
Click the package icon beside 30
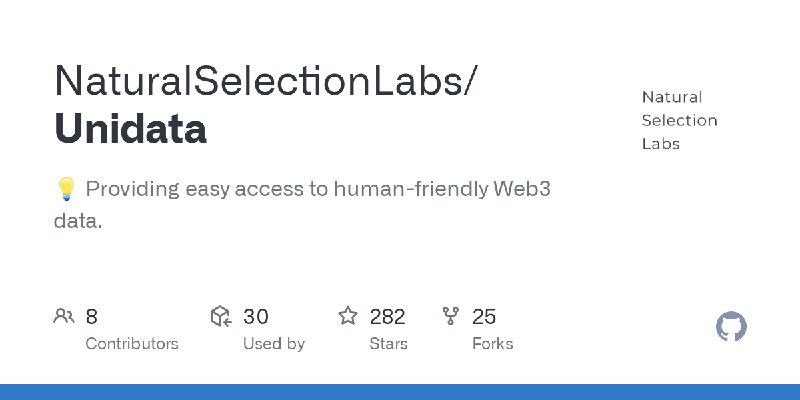click(x=221, y=317)
